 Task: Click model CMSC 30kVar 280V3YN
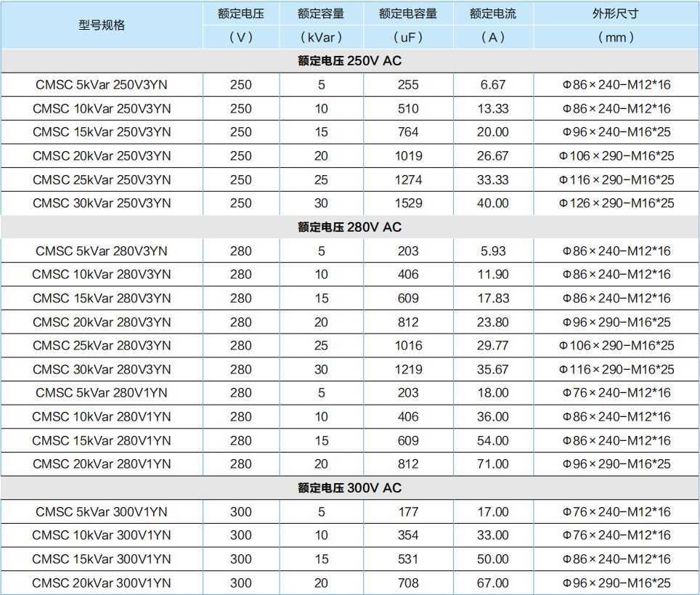click(x=102, y=369)
